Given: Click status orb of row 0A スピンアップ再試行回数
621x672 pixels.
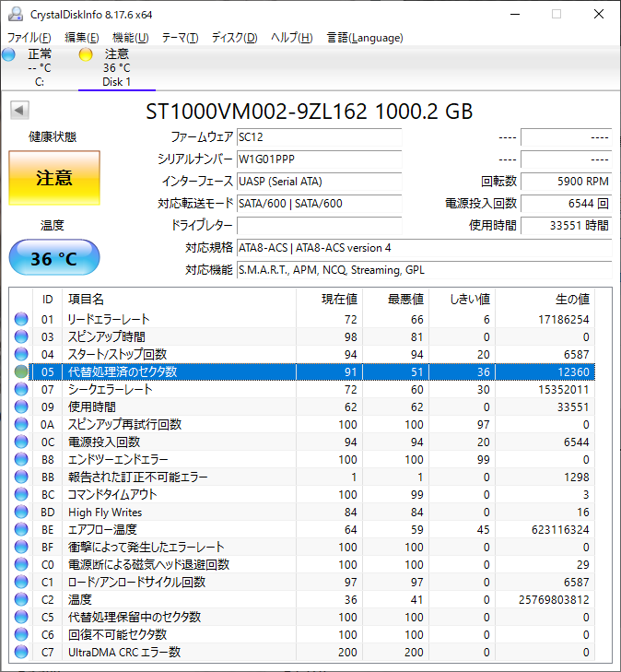Looking at the screenshot, I should (21, 424).
